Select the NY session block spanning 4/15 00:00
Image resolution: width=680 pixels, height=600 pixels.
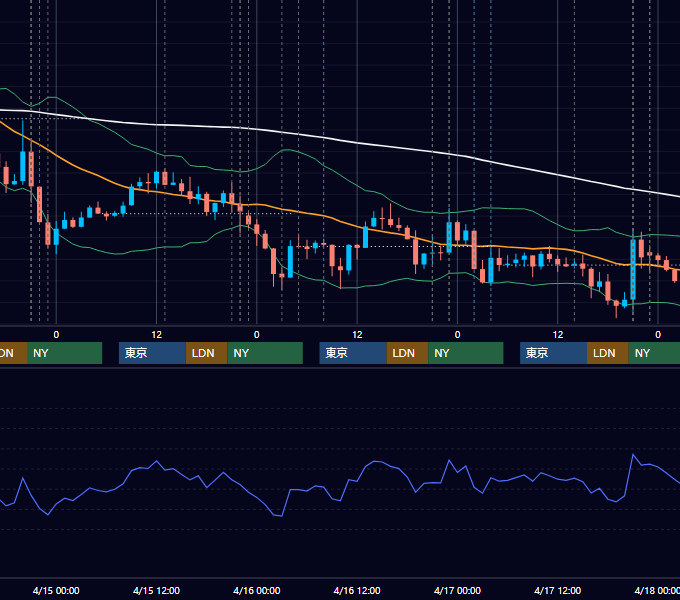click(64, 353)
